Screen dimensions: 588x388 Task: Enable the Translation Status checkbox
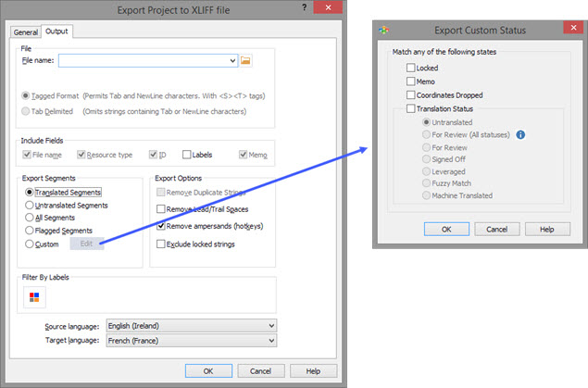click(x=410, y=108)
